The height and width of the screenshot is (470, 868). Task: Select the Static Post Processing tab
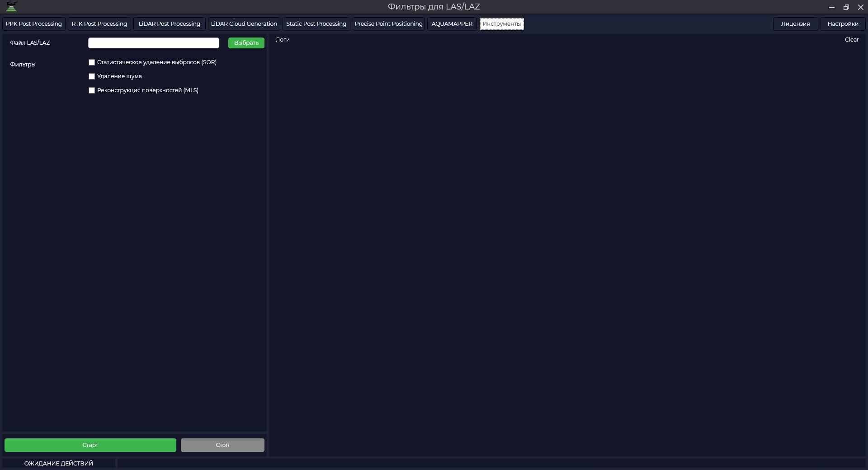[x=316, y=24]
